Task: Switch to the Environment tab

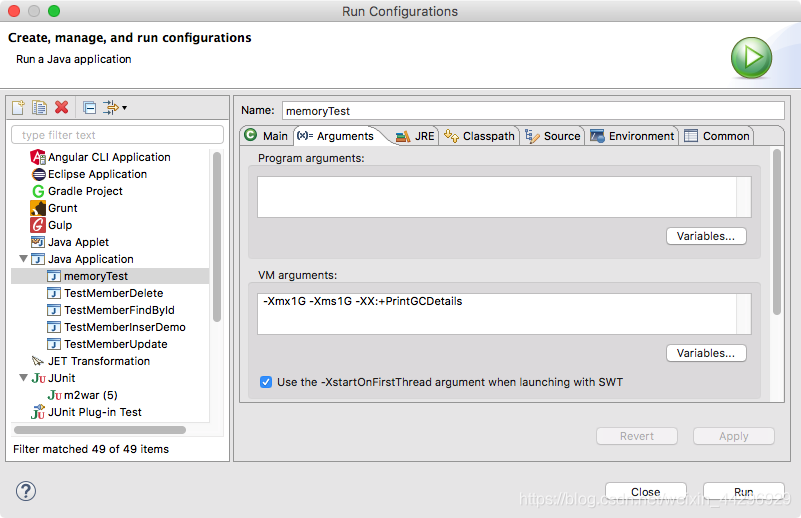Action: click(632, 136)
